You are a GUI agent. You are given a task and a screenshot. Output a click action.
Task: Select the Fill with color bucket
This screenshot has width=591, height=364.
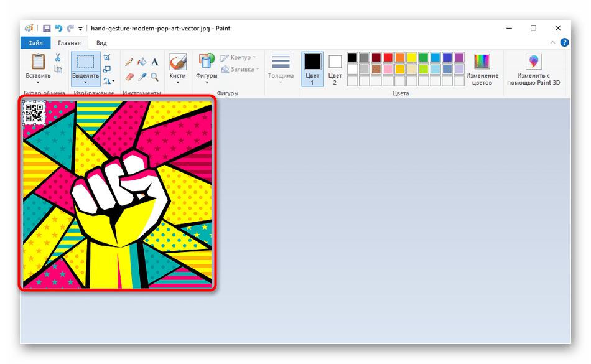[x=142, y=62]
